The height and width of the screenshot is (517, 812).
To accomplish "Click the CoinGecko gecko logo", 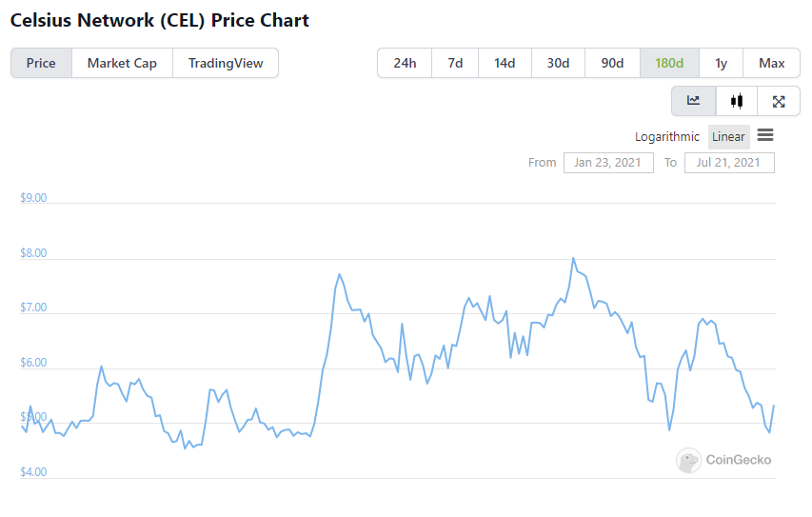I will (x=688, y=460).
